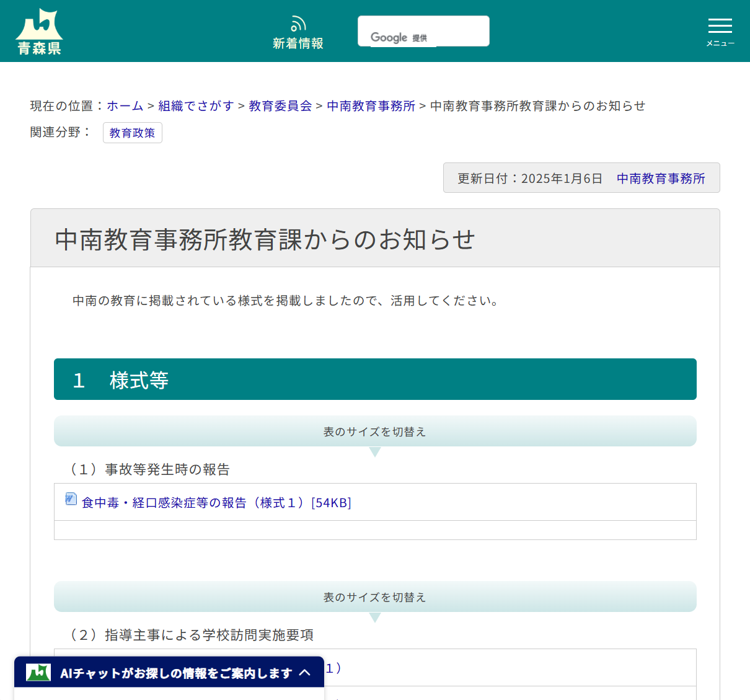
Task: Click the Google logo in the search box
Action: (389, 37)
